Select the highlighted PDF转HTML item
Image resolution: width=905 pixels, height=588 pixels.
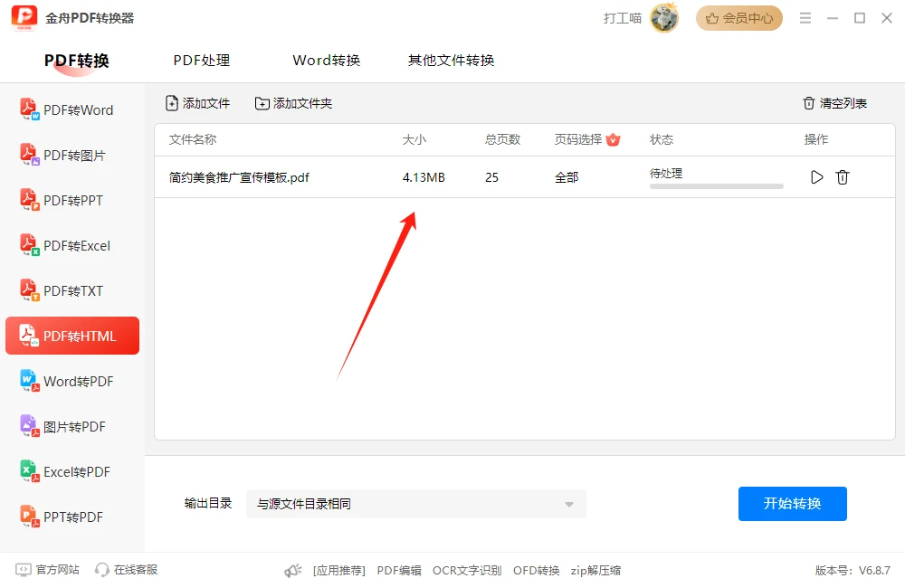click(x=72, y=336)
